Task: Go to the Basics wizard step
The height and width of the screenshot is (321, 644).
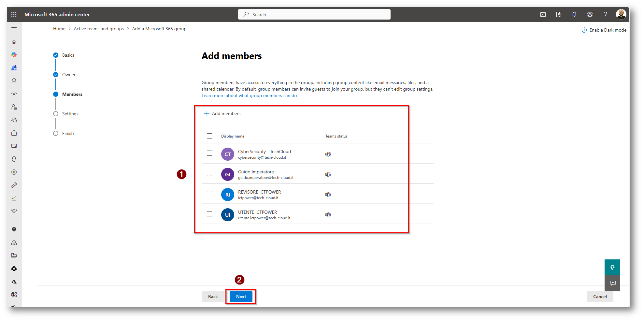Action: (x=68, y=55)
